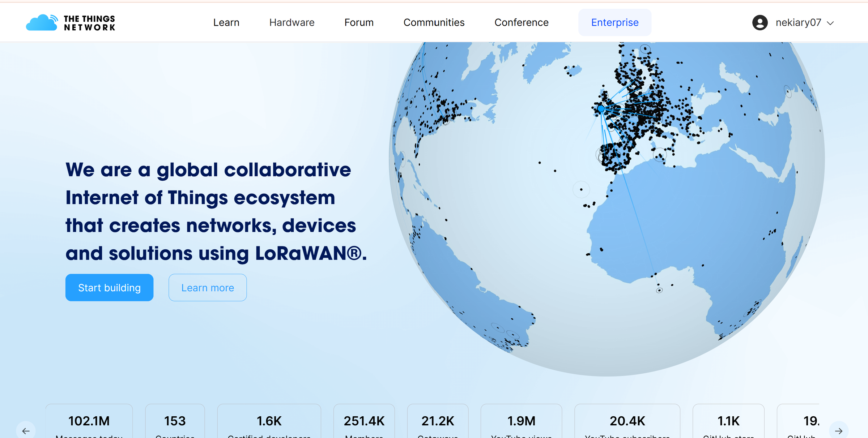Select the 21.2K gateways stat card

(438, 421)
